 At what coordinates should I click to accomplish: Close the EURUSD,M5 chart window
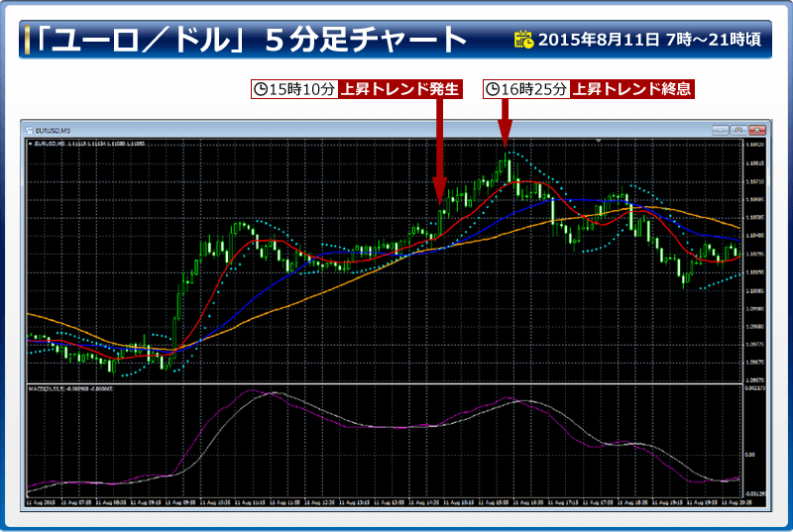pos(757,130)
